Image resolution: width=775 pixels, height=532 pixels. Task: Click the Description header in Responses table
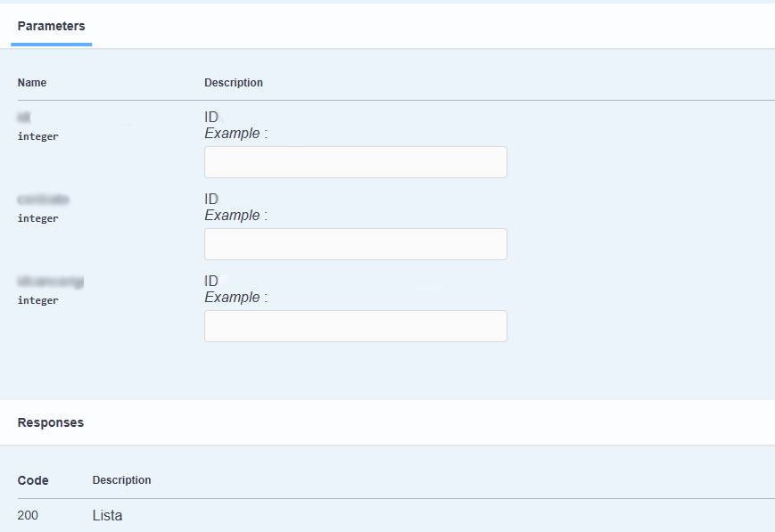tap(121, 480)
